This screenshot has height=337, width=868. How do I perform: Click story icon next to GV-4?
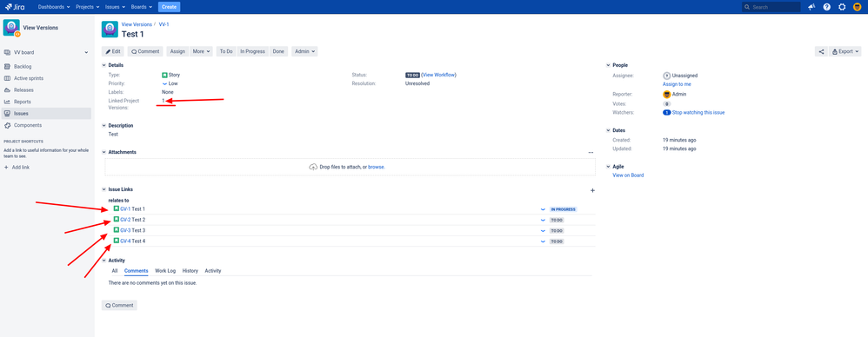(x=117, y=241)
